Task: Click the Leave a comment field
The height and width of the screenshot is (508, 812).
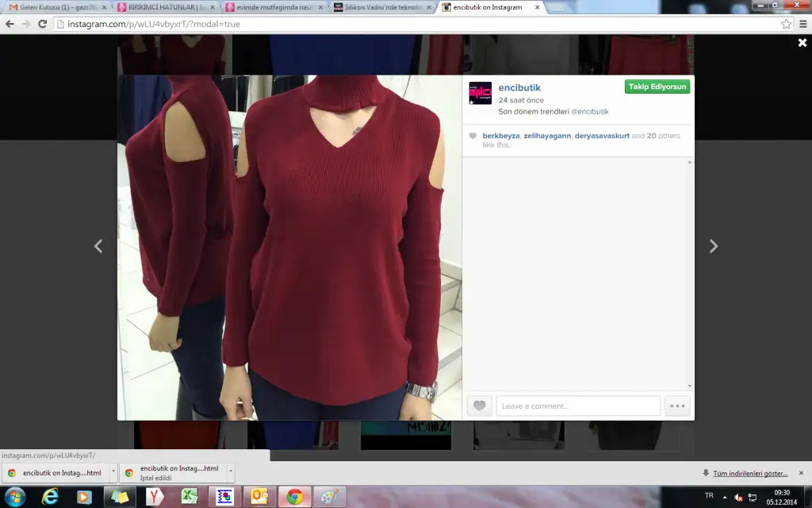Action: [577, 406]
